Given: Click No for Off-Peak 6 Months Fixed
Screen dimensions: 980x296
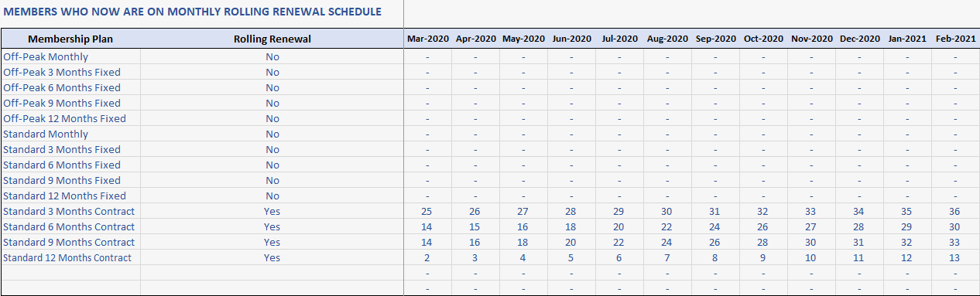Looking at the screenshot, I should (272, 87).
